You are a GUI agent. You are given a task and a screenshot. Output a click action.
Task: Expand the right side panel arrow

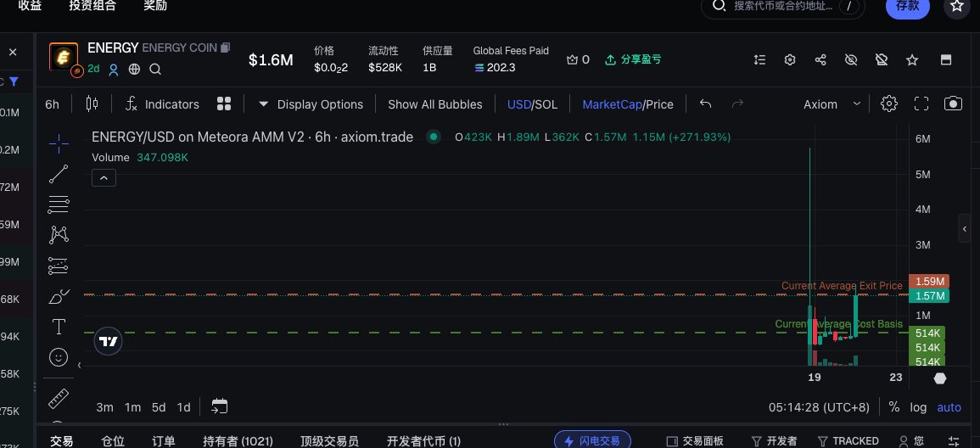[965, 229]
